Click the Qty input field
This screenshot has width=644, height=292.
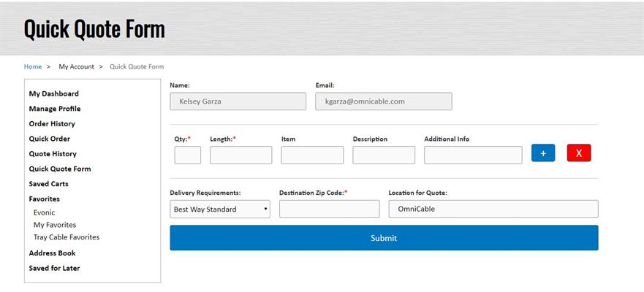pyautogui.click(x=188, y=155)
